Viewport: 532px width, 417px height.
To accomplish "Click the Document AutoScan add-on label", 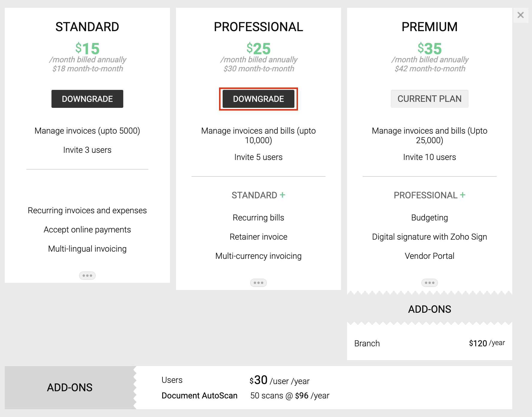I will coord(199,395).
